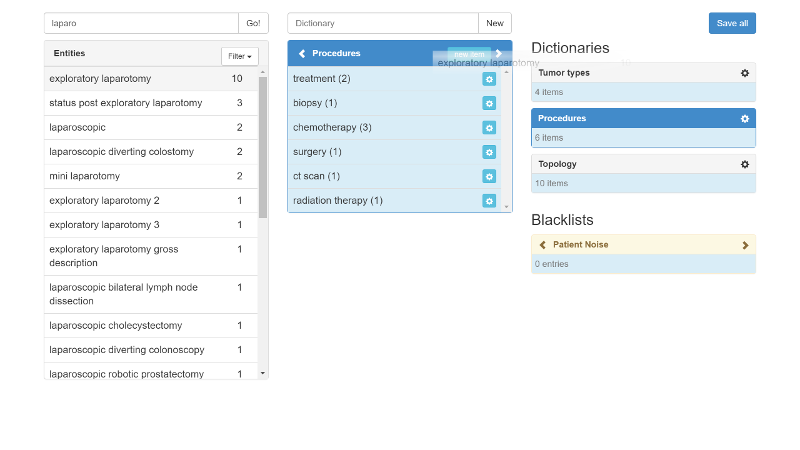The image size is (800, 450).
Task: Open settings gear for biopsy item
Action: click(489, 103)
